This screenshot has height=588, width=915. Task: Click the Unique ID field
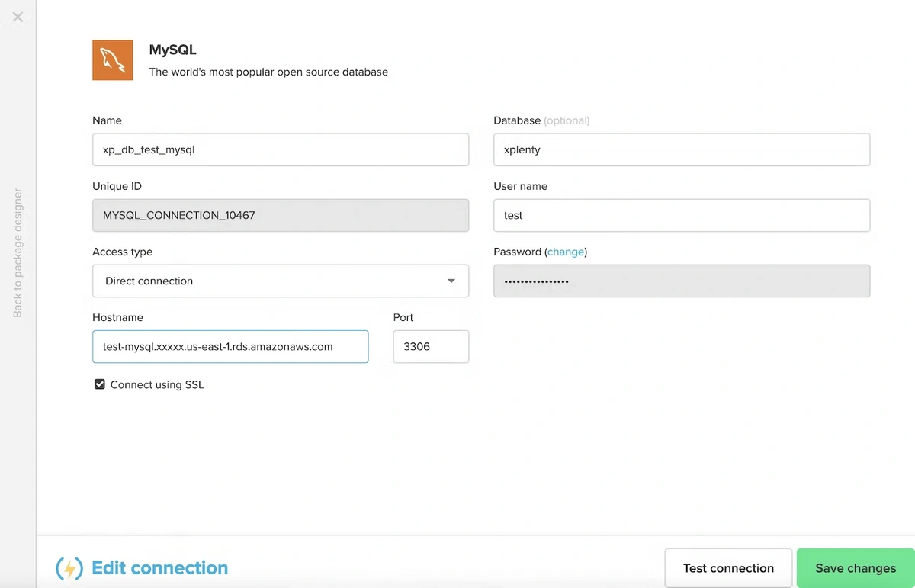(281, 215)
